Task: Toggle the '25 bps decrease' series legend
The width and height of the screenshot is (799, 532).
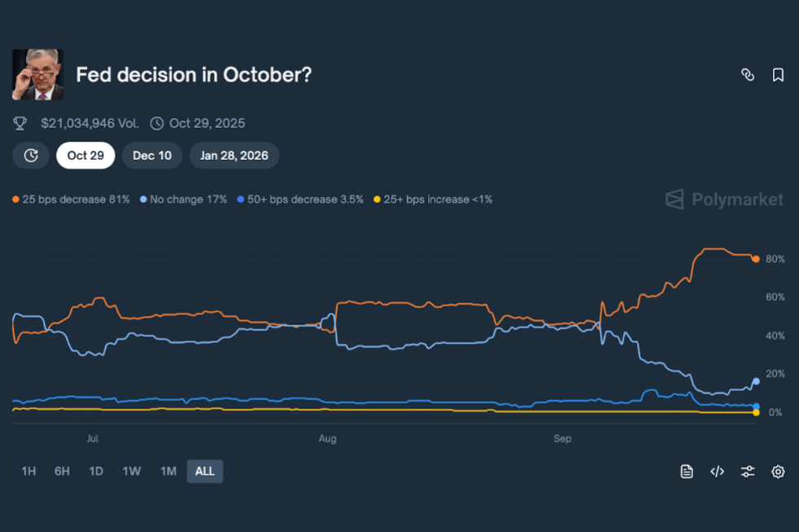Action: pos(71,199)
